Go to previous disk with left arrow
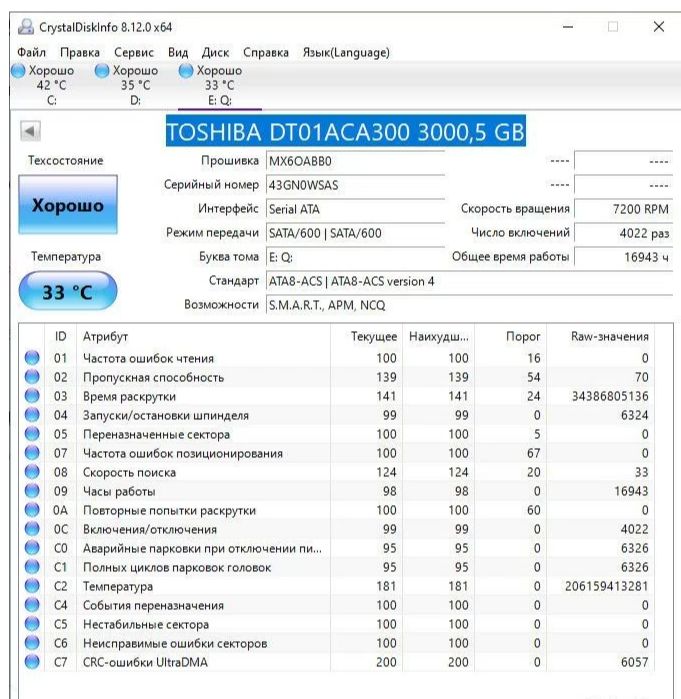This screenshot has width=681, height=699. click(30, 132)
